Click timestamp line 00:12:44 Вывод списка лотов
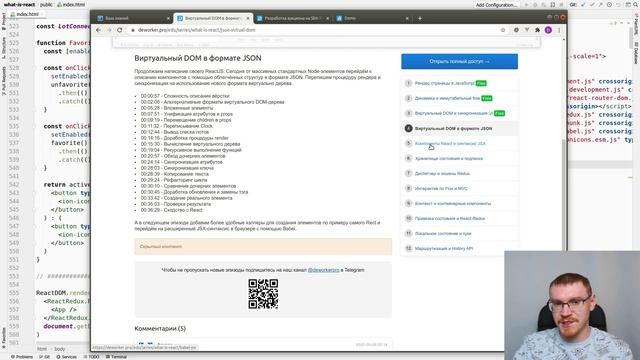Viewport: 640px width, 360px height. click(175, 132)
